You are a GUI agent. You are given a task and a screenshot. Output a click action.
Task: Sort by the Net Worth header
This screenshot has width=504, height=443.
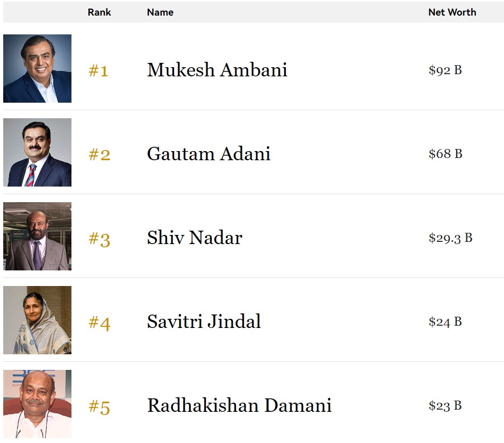tap(452, 12)
